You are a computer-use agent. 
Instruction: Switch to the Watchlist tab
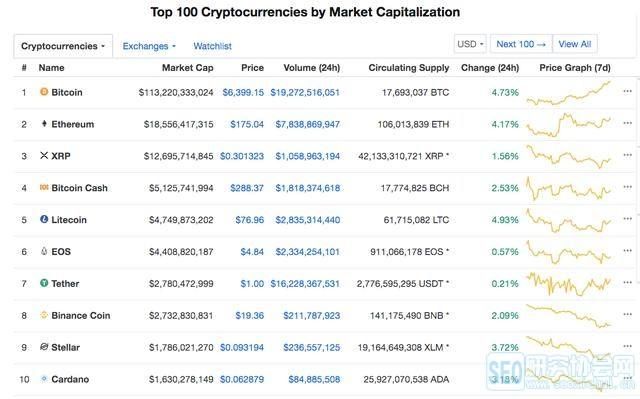click(x=212, y=46)
